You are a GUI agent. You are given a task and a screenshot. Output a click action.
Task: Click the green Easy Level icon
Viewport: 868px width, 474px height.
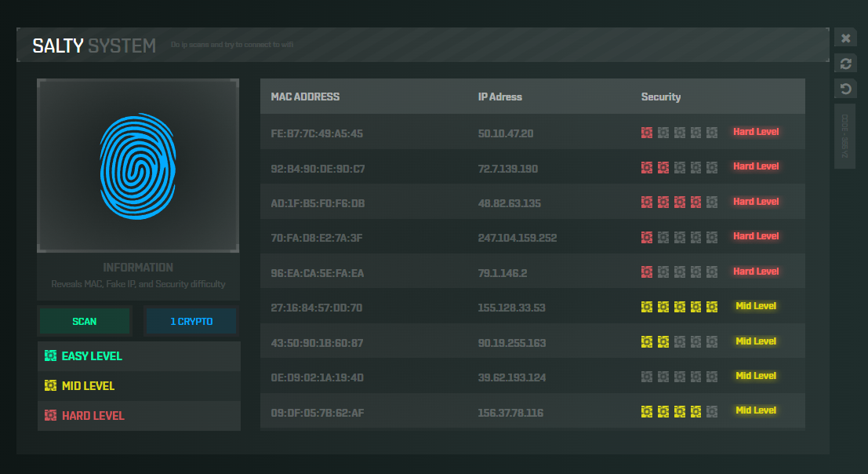click(x=51, y=356)
